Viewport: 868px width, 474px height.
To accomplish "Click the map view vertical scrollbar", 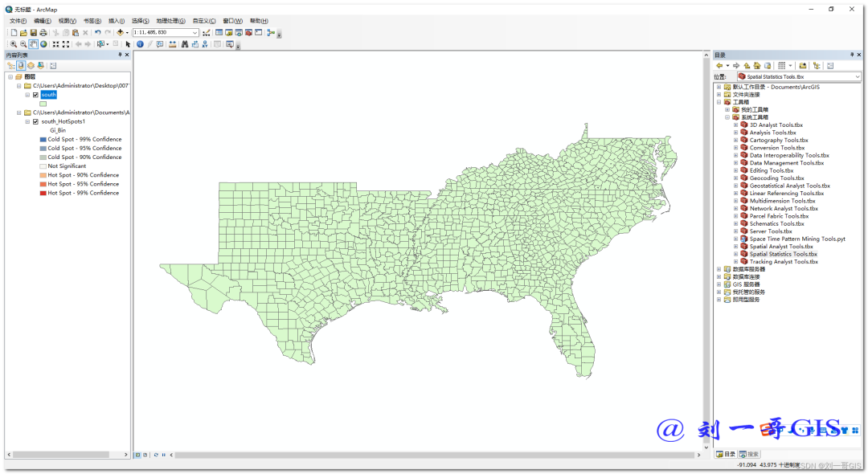I will (x=706, y=249).
